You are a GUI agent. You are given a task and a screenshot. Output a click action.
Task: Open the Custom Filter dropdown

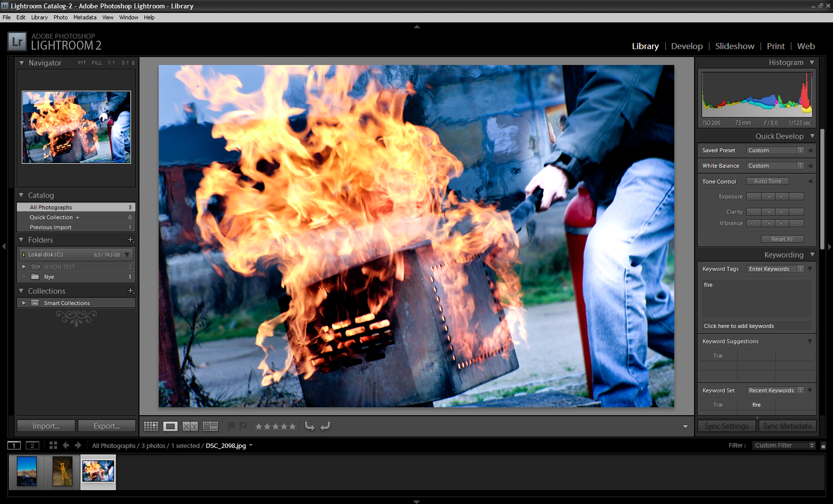point(784,445)
